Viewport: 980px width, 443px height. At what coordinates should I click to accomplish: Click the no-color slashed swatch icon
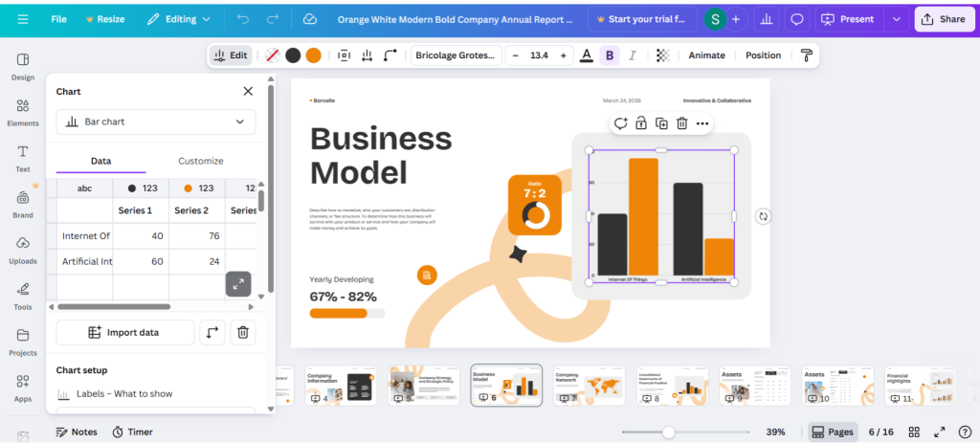pyautogui.click(x=272, y=55)
